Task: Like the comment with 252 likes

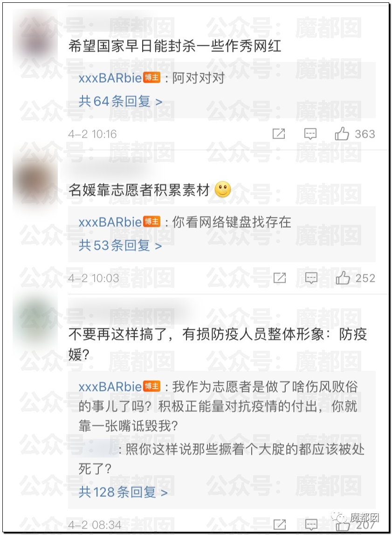Action: (x=343, y=278)
